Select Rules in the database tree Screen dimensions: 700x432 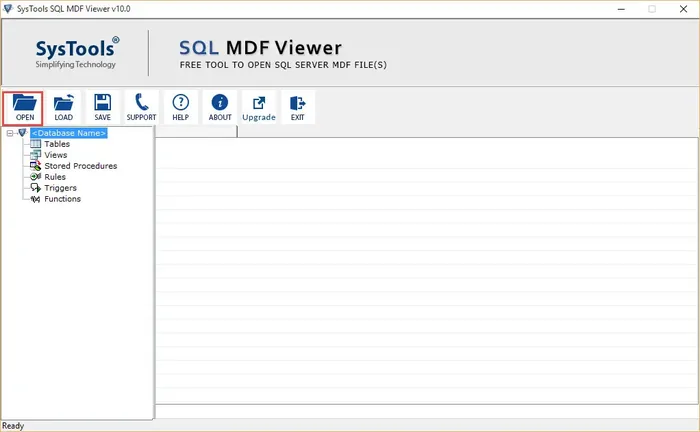pos(54,177)
